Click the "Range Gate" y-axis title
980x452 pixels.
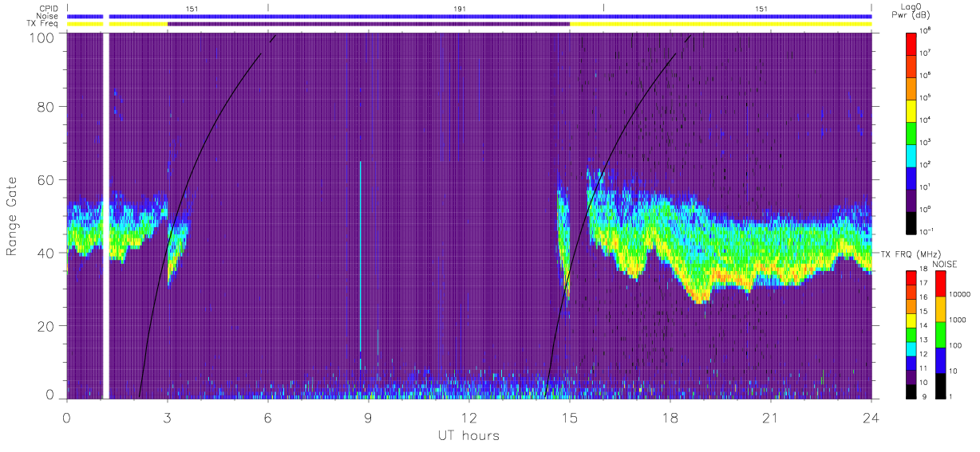(13, 216)
